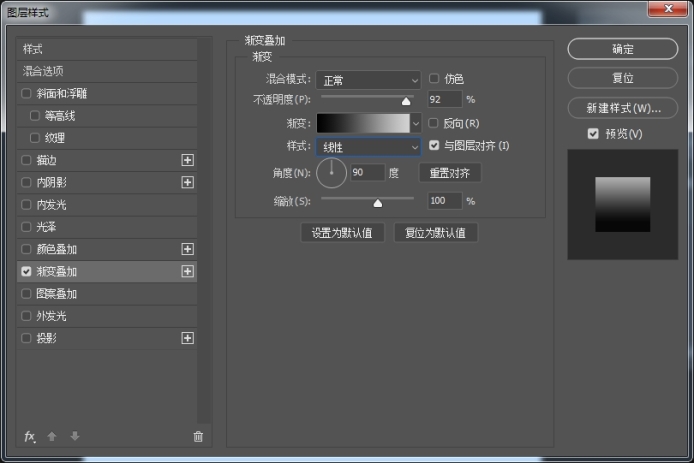The width and height of the screenshot is (694, 463).
Task: Open the fx effects menu icon
Action: point(30,437)
